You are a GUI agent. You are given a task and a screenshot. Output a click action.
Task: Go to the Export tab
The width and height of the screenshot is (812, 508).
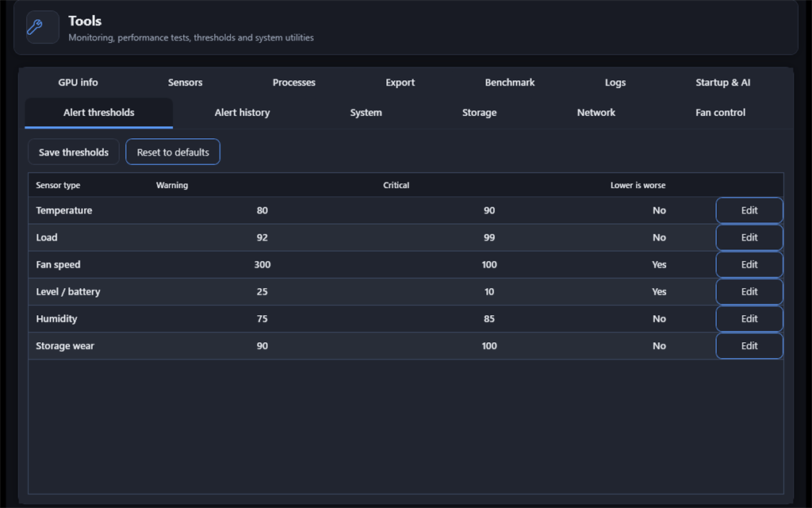pos(400,83)
